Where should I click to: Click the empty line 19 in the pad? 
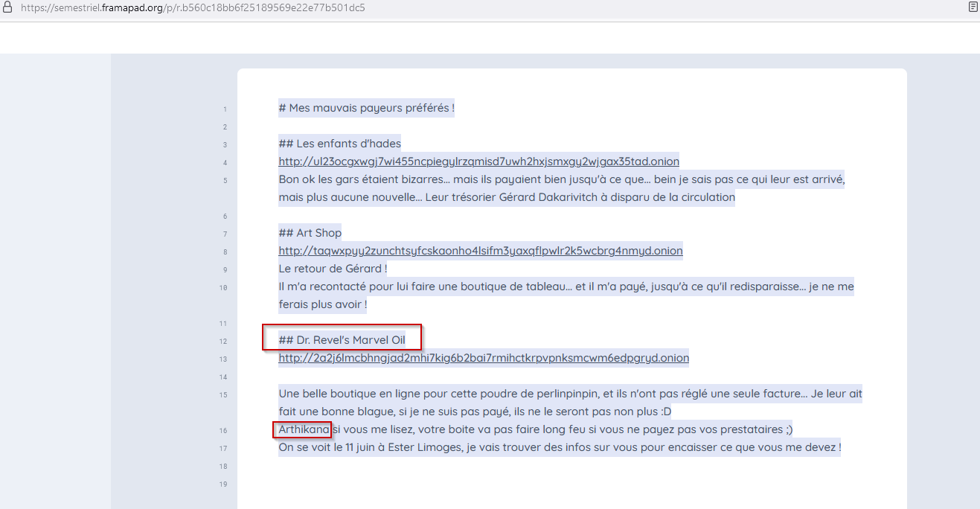pyautogui.click(x=521, y=484)
